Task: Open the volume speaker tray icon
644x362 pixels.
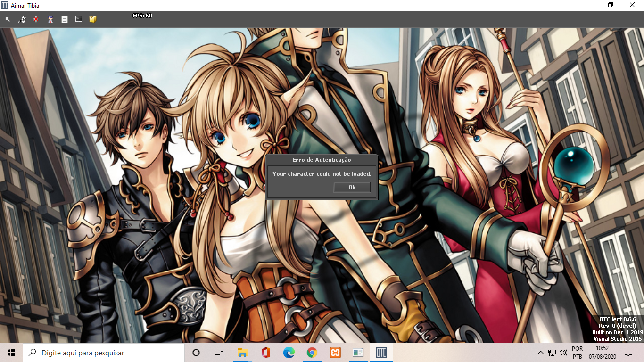Action: point(563,353)
